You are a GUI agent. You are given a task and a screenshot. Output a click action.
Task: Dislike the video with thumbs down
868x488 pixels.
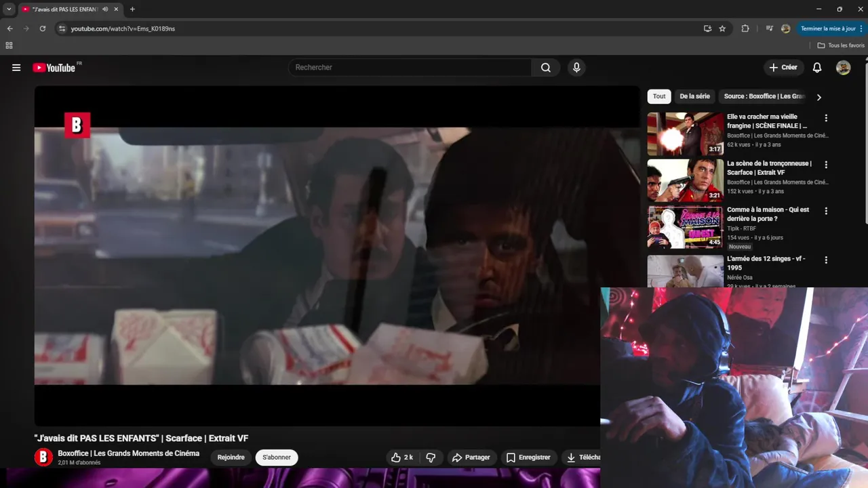(x=431, y=457)
